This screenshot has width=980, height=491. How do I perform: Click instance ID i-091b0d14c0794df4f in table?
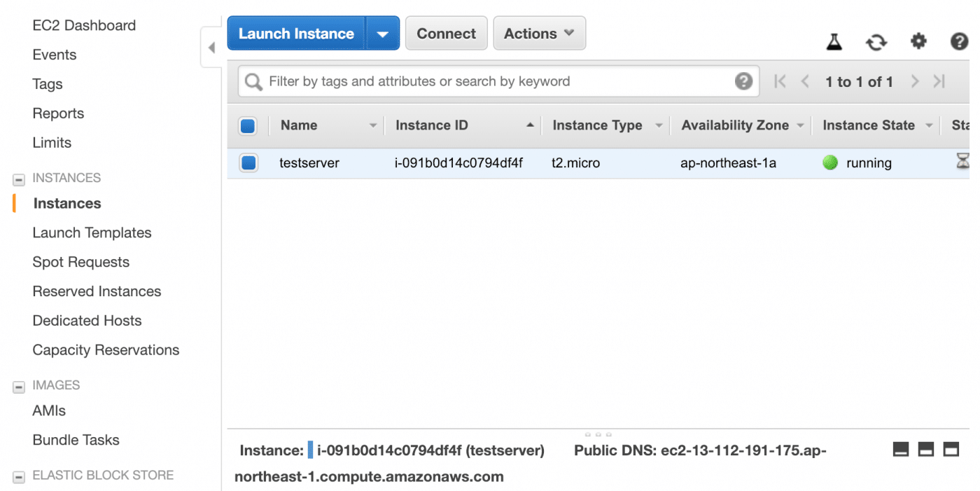458,163
